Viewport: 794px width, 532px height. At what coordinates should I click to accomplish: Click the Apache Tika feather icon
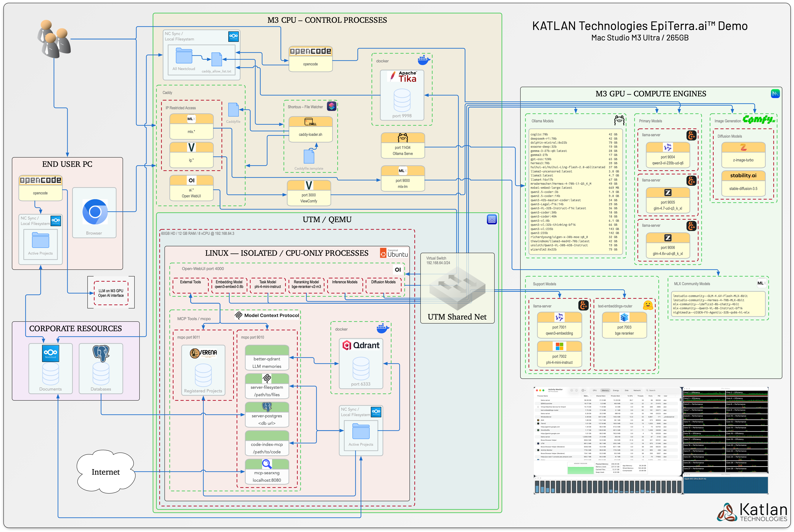coord(393,76)
